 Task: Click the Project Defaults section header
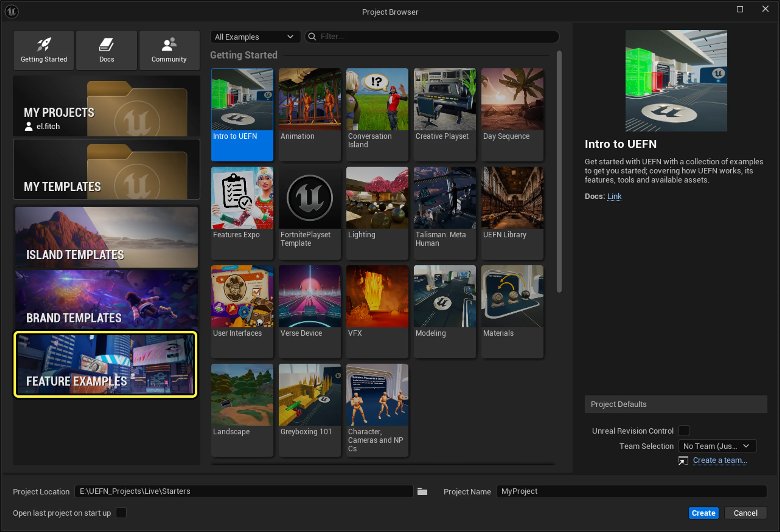point(676,404)
